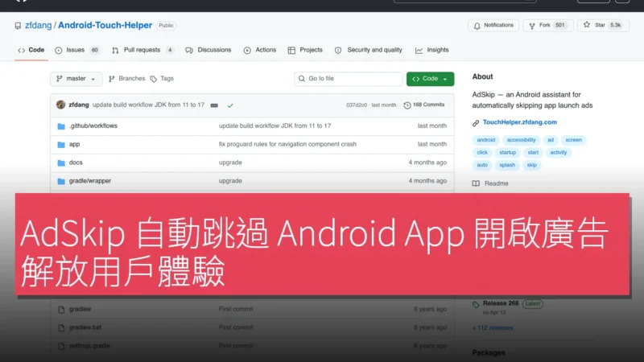The height and width of the screenshot is (362, 644).
Task: Click file icon beside gradlew
Action: click(x=61, y=310)
